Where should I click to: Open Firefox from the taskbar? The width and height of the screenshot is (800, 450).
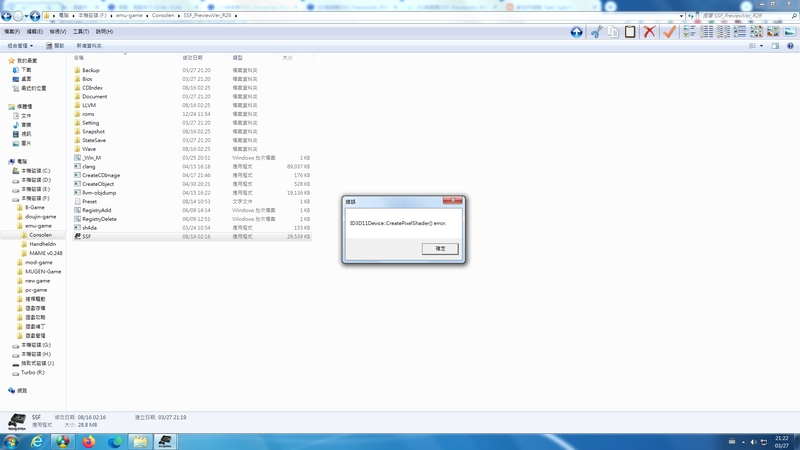(x=88, y=441)
